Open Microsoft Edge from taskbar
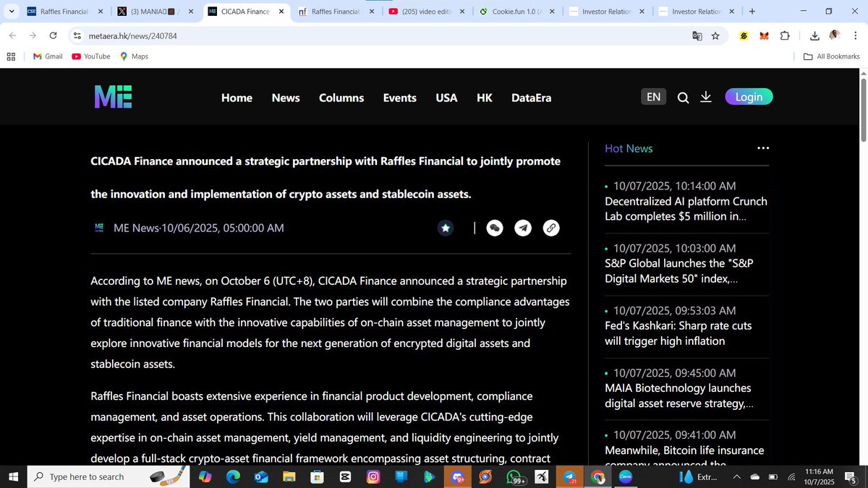The height and width of the screenshot is (488, 868). click(233, 477)
